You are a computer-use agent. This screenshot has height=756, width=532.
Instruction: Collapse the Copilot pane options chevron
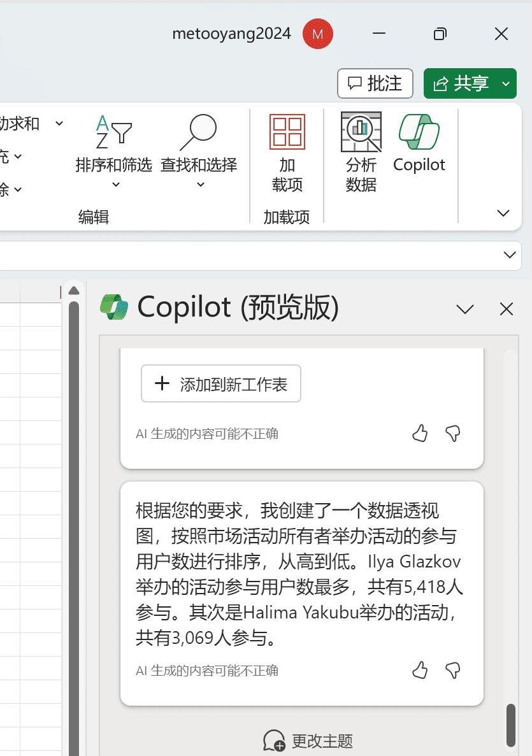pyautogui.click(x=465, y=309)
